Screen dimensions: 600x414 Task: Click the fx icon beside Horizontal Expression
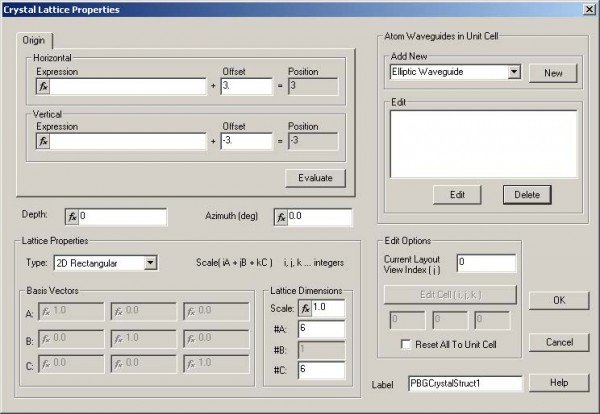pos(43,87)
